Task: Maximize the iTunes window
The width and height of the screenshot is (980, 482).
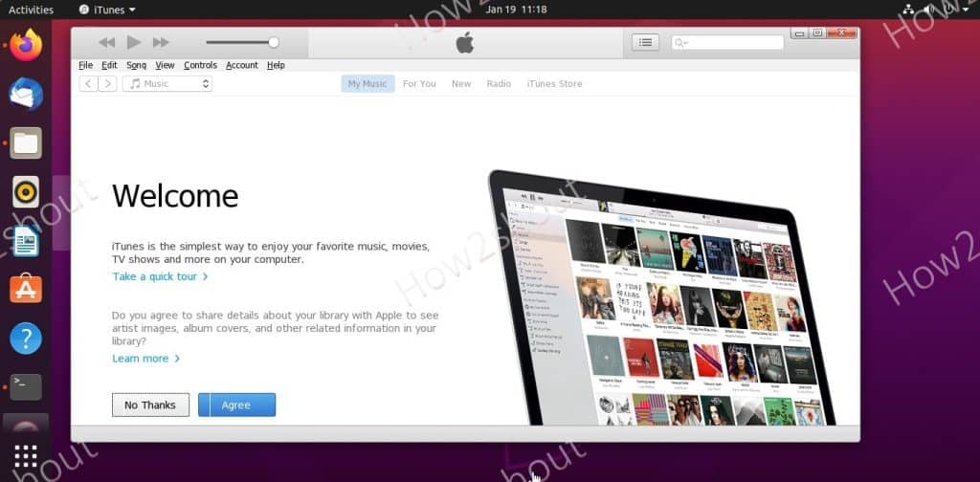Action: click(x=817, y=33)
